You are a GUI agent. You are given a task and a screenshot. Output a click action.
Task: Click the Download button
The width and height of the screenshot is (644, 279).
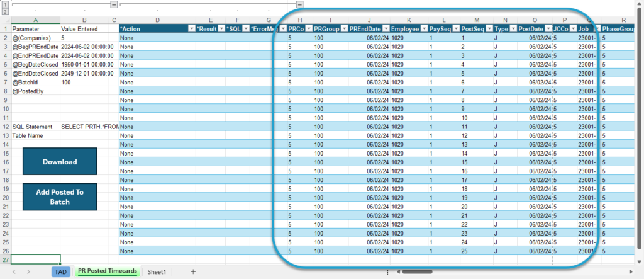pyautogui.click(x=60, y=162)
